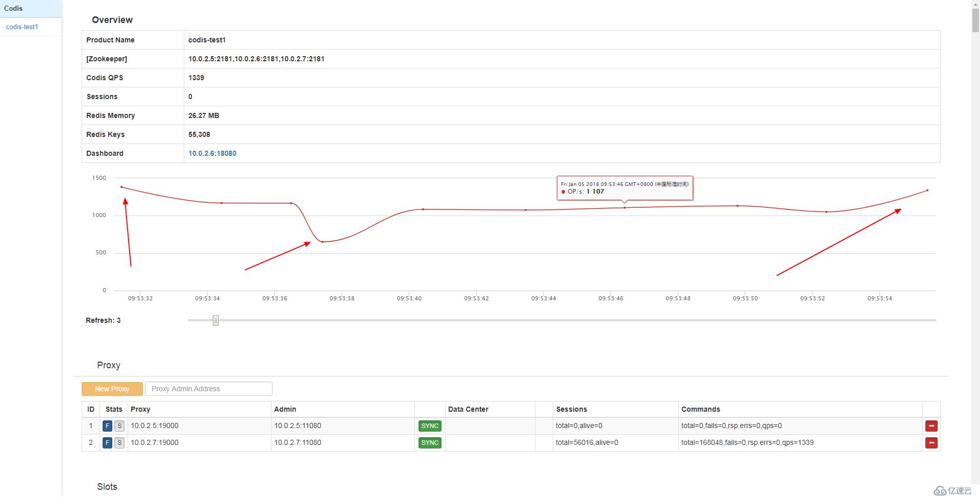Open the S stats button for proxy 10.0.2.7:19000
The image size is (980, 497).
click(119, 443)
